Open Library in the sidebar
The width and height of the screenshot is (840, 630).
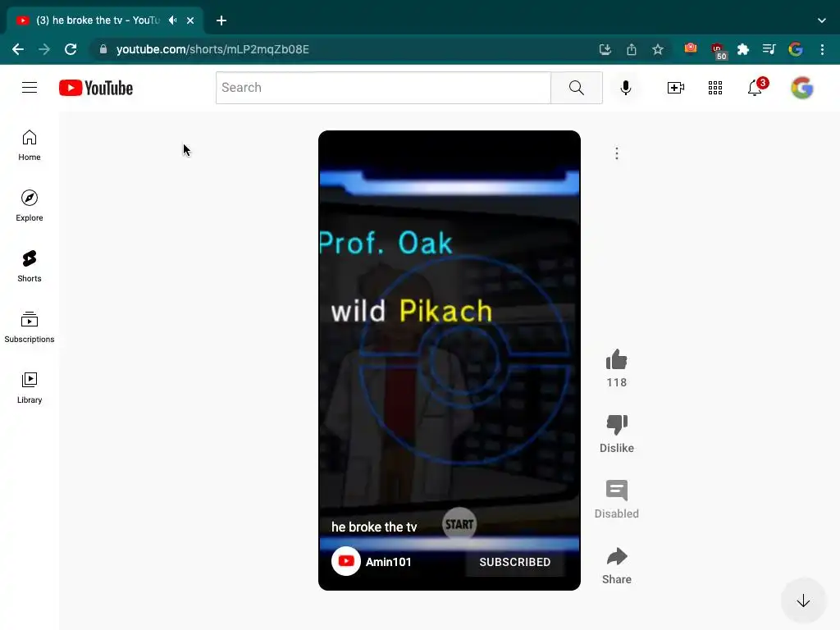pos(30,388)
